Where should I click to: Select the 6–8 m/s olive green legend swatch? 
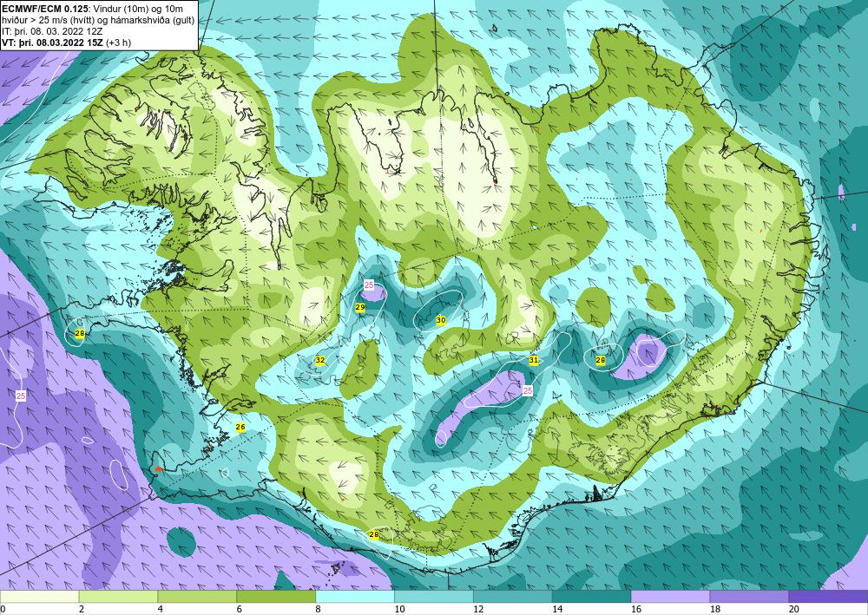point(276,597)
